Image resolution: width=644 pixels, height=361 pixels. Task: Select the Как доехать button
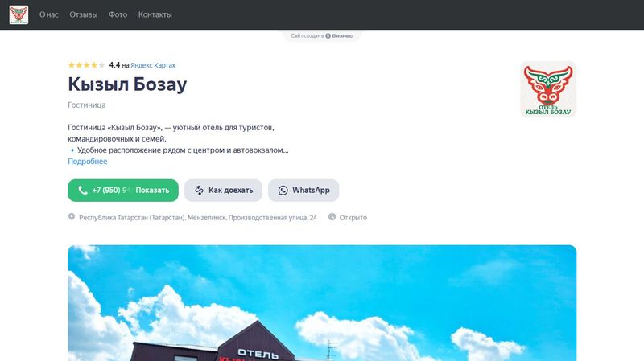click(223, 191)
